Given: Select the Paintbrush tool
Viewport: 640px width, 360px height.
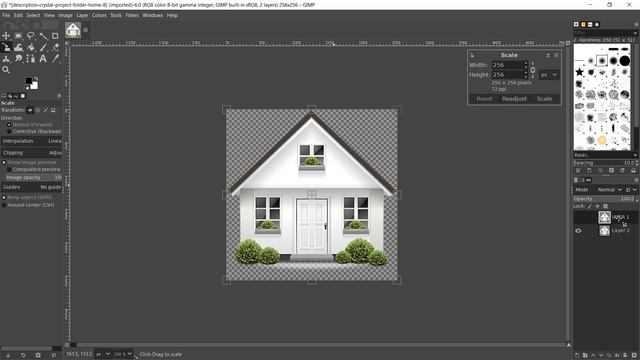Looking at the screenshot, I should 43,47.
